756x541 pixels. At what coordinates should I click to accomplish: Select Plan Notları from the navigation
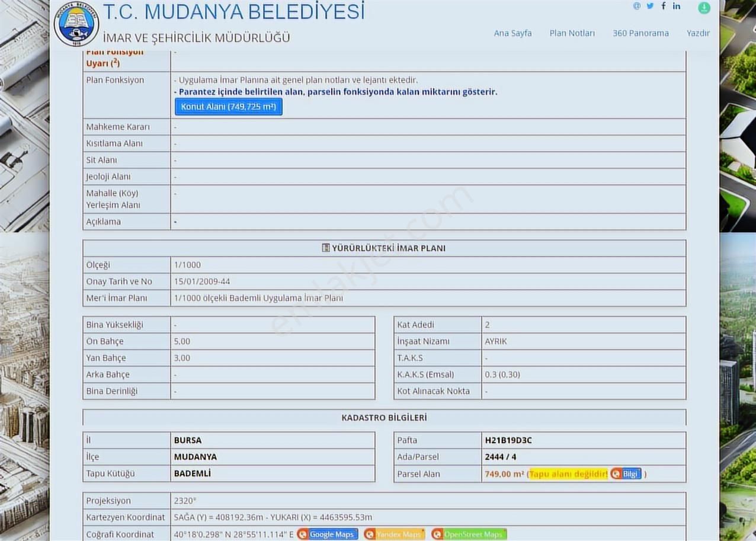[x=572, y=33]
